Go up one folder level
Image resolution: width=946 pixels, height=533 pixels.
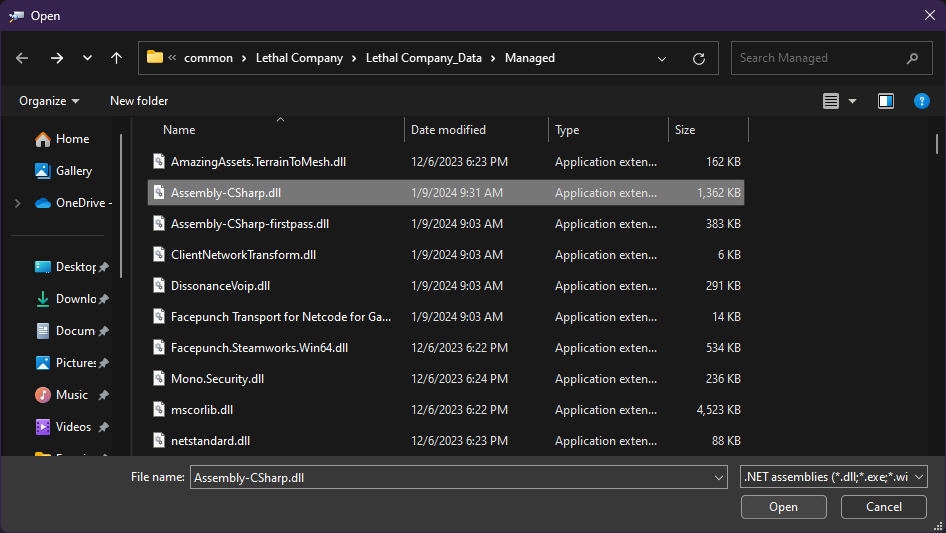pos(116,58)
